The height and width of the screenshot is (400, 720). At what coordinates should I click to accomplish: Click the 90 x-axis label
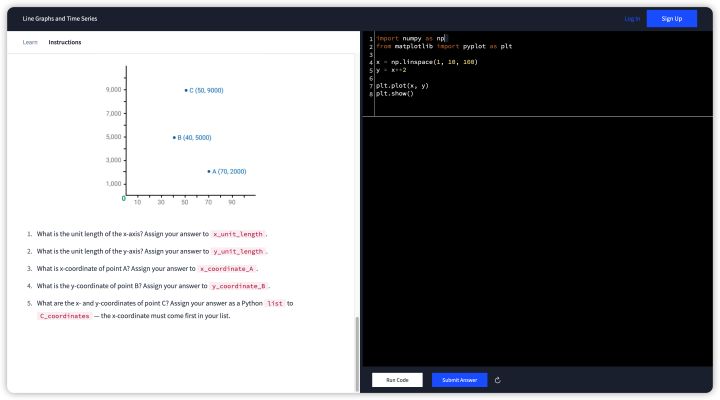pos(232,202)
